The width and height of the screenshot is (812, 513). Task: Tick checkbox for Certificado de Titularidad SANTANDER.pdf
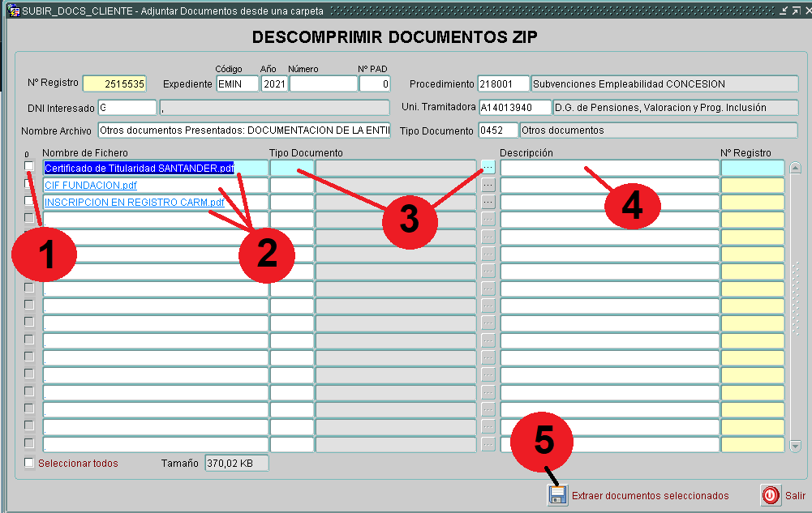point(29,166)
